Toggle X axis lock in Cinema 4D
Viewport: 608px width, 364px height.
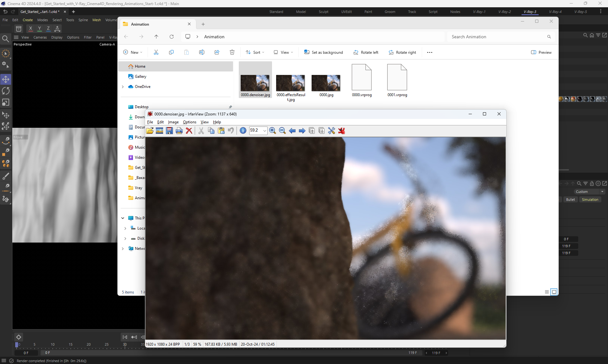(30, 28)
